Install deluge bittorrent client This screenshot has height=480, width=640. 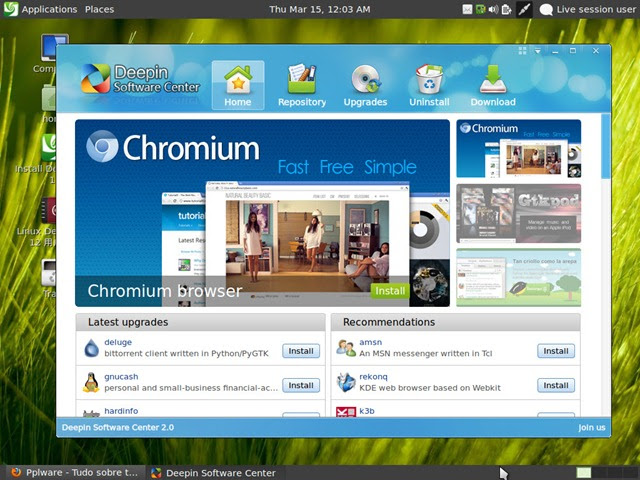[301, 351]
